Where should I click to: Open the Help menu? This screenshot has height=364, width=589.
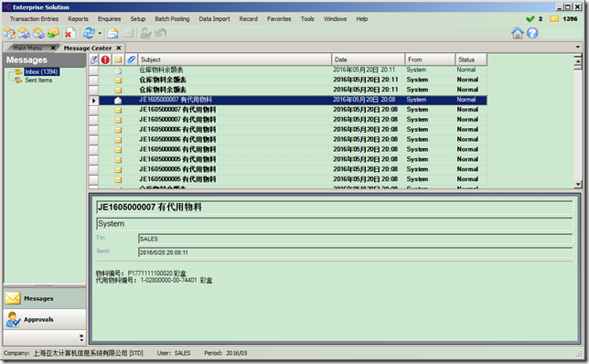[362, 19]
